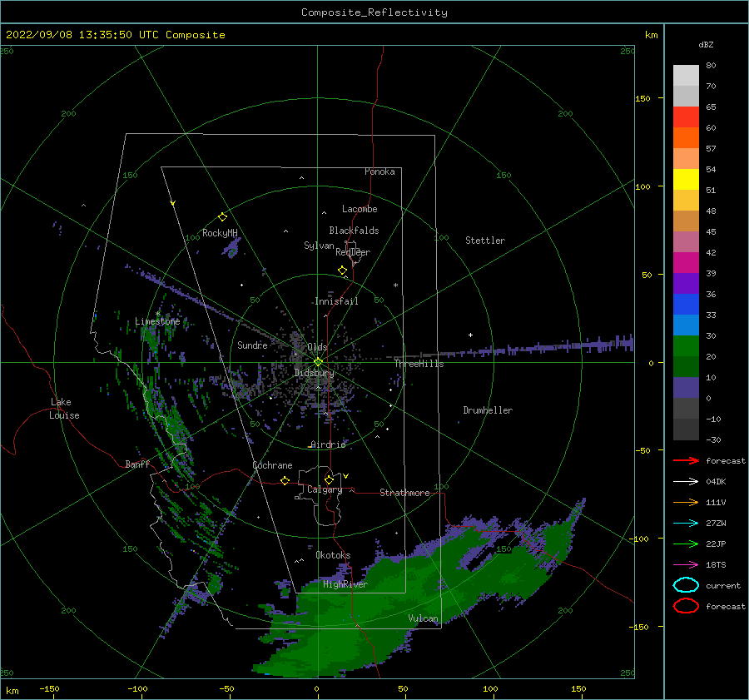Pick the cyan 27ZW arrow legend entry
Image resolution: width=749 pixels, height=700 pixels.
[686, 523]
